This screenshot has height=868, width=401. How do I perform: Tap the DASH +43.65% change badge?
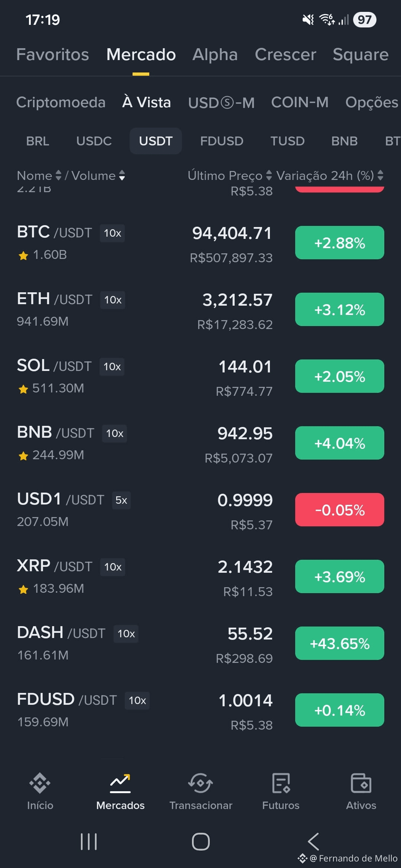pos(340,643)
